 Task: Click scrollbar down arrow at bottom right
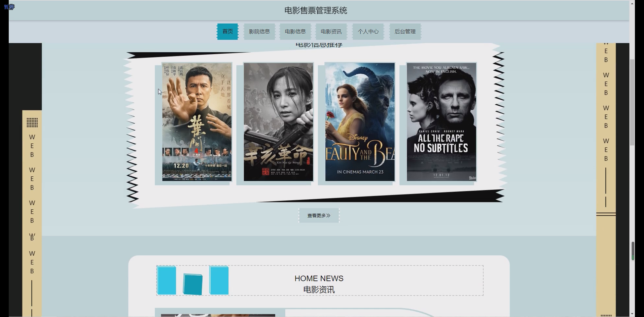pyautogui.click(x=633, y=314)
